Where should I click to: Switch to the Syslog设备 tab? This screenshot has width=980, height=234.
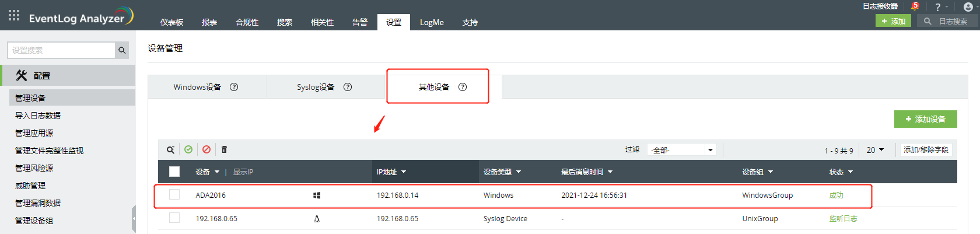click(x=316, y=87)
